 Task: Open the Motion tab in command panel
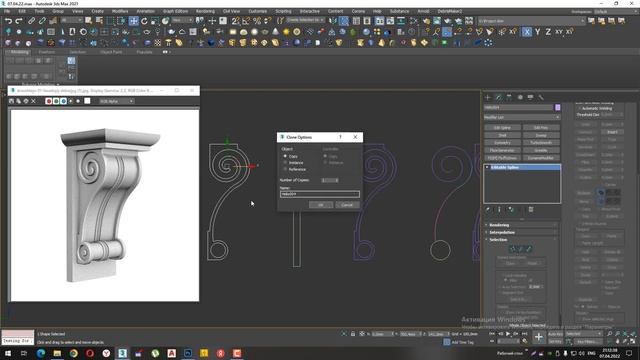(x=520, y=97)
